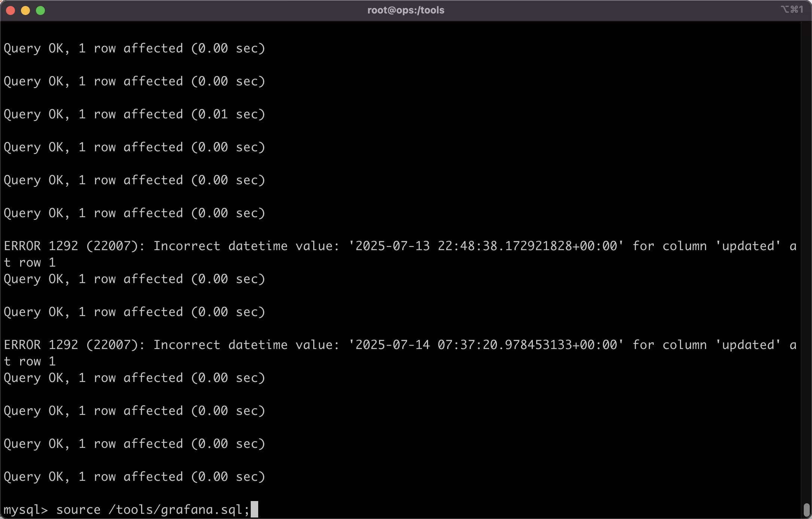Viewport: 812px width, 519px height.
Task: Click the red close window button
Action: pyautogui.click(x=10, y=10)
